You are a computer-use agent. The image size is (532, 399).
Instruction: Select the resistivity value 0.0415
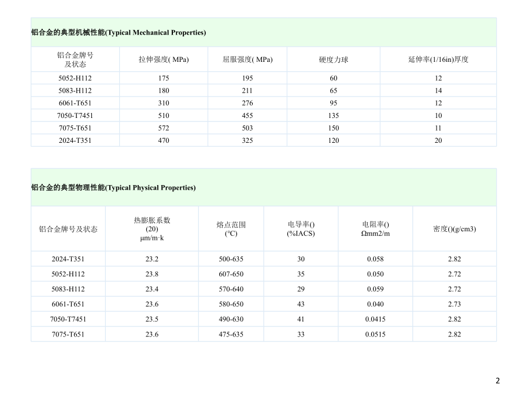pyautogui.click(x=375, y=319)
